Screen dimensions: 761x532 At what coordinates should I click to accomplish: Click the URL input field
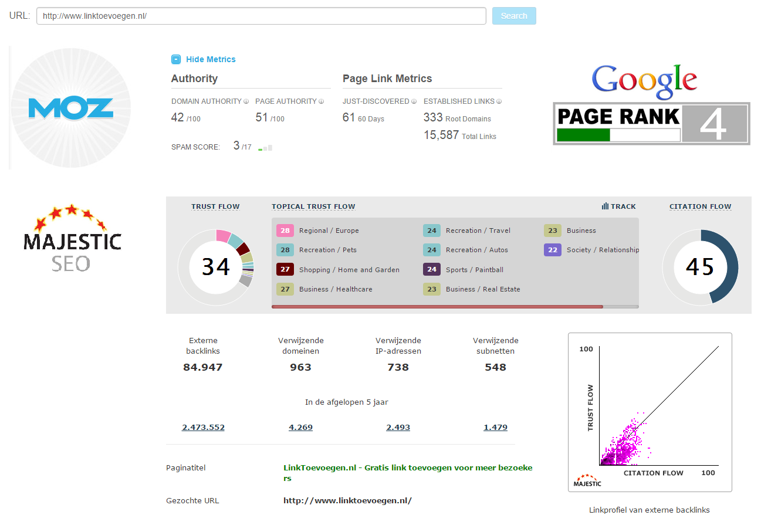[261, 16]
